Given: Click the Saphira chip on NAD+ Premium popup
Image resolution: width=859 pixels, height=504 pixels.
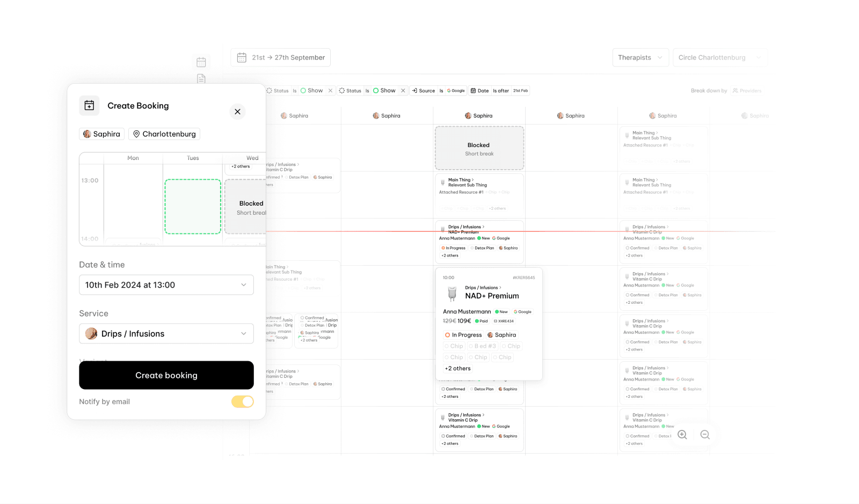Looking at the screenshot, I should pyautogui.click(x=502, y=335).
